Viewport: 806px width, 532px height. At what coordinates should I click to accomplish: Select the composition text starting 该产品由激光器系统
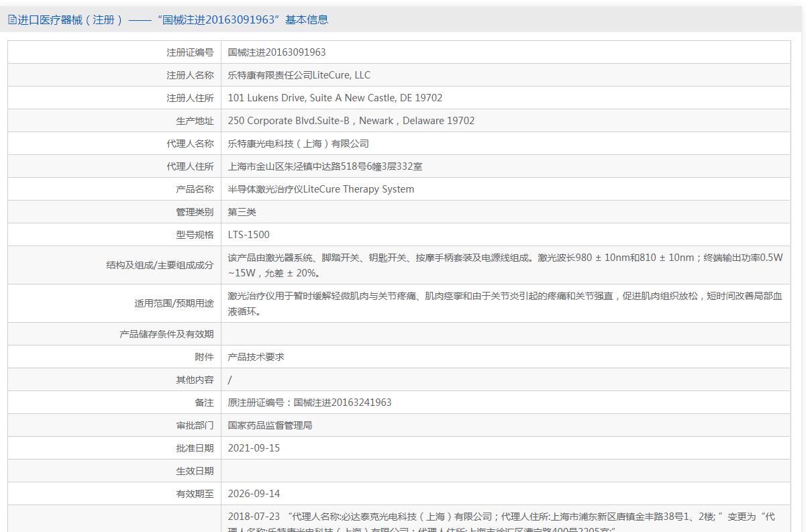tap(505, 265)
